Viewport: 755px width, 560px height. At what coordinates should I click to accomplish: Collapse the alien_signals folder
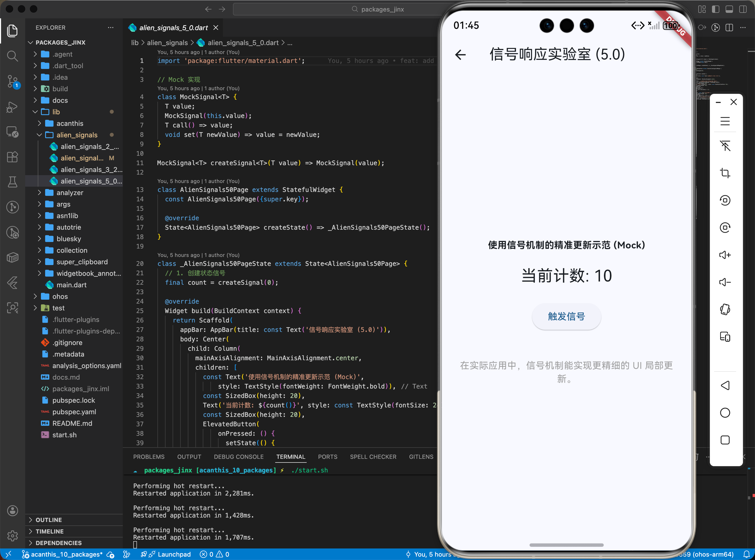coord(77,135)
